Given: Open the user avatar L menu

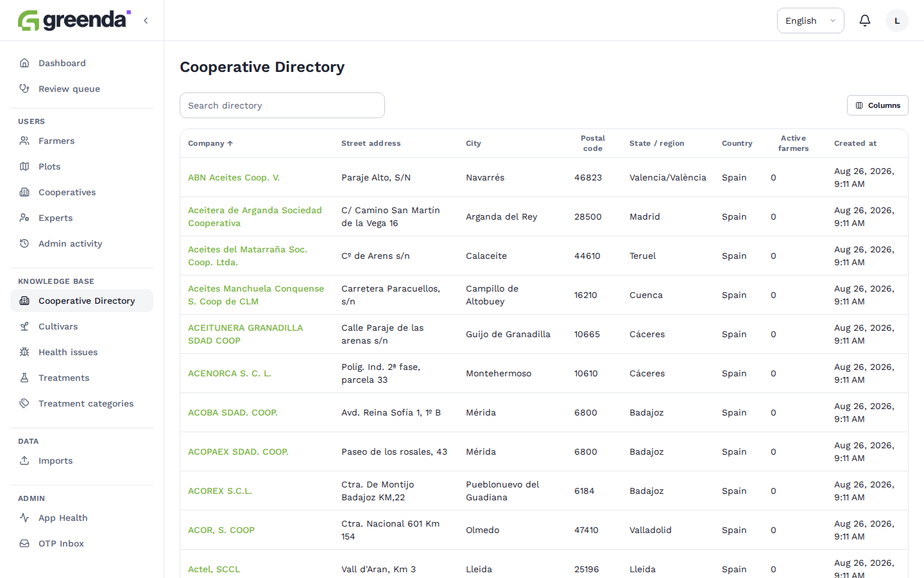Looking at the screenshot, I should coord(897,21).
